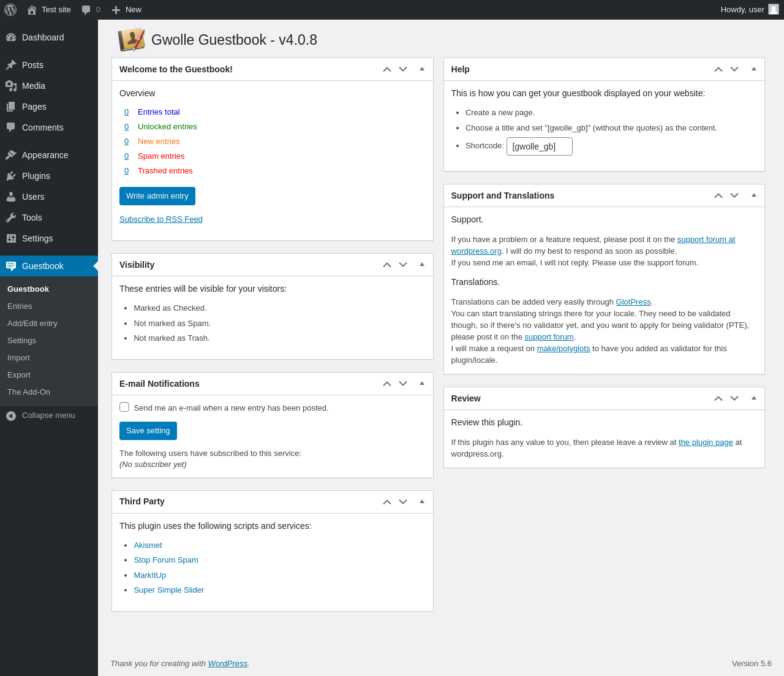The width and height of the screenshot is (784, 676).
Task: Open WordPress link in footer
Action: click(x=228, y=664)
